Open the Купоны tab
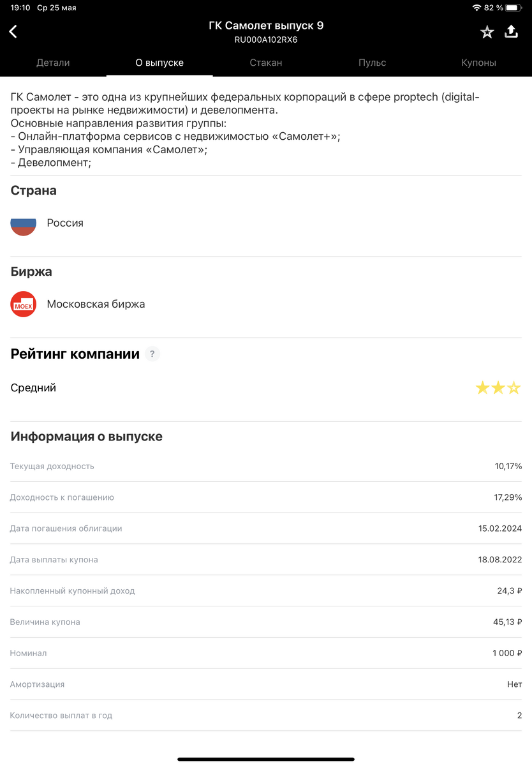 pyautogui.click(x=478, y=63)
